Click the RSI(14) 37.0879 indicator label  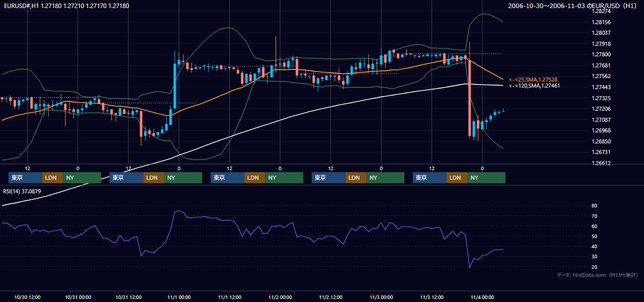pos(22,191)
